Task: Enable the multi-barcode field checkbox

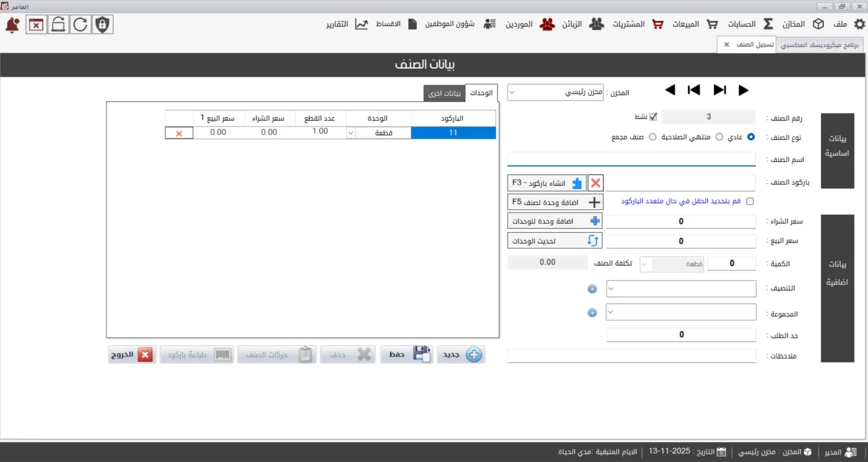Action: (750, 201)
